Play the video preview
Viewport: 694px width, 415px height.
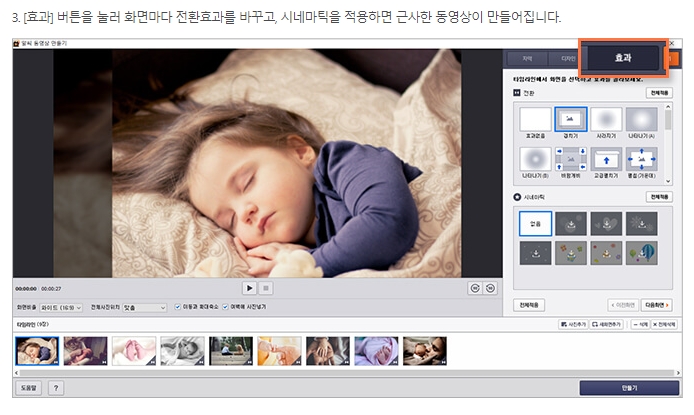(249, 288)
